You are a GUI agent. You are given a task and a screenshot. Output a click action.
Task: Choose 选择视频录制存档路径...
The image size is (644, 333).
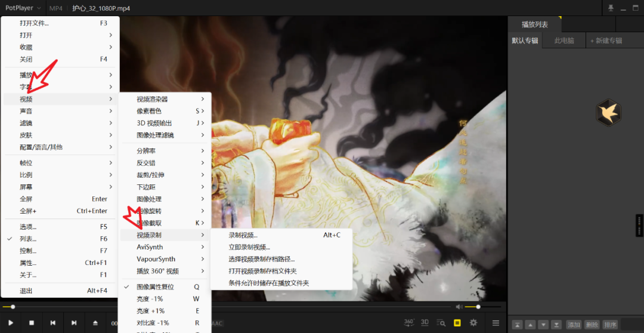click(x=281, y=259)
